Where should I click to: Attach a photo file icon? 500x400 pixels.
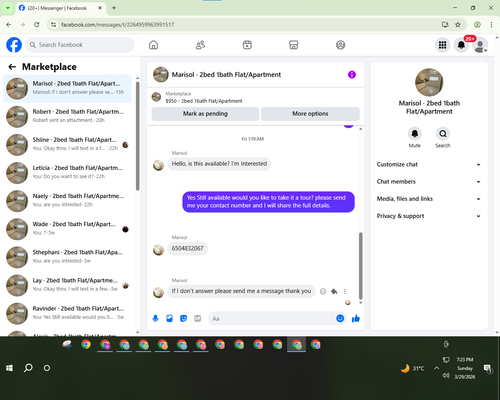point(169,318)
